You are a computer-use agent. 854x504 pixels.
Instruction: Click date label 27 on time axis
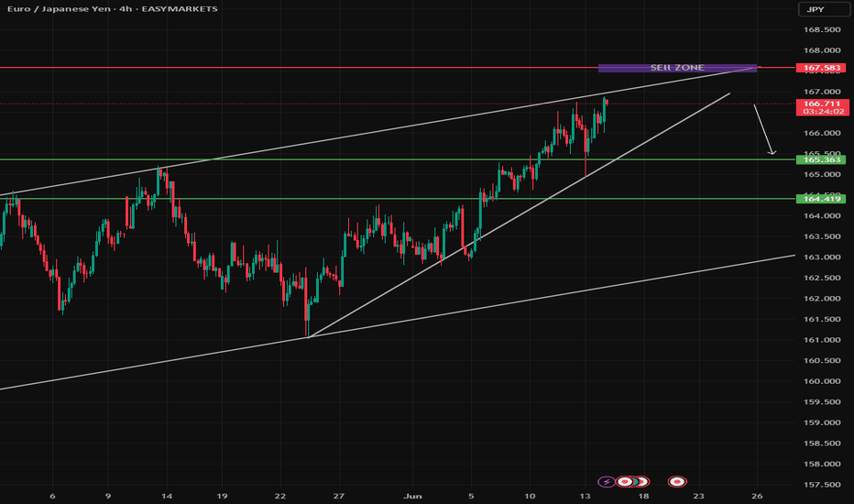(339, 497)
